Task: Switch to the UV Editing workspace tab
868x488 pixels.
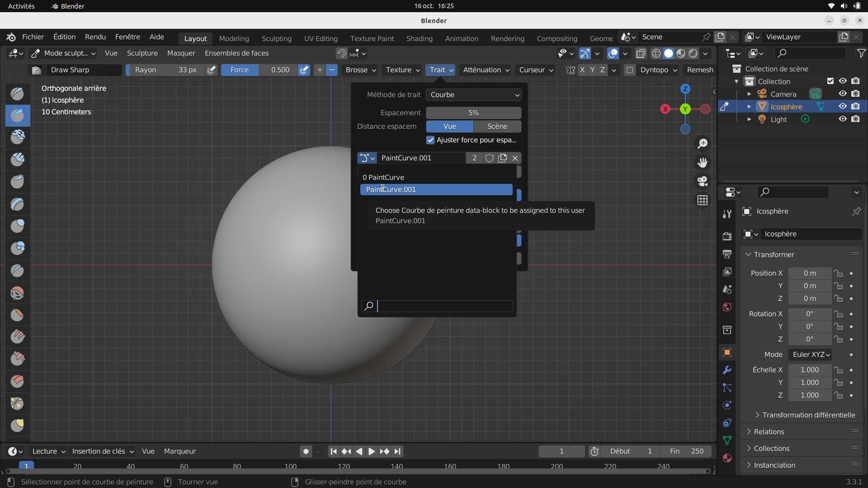Action: point(321,38)
